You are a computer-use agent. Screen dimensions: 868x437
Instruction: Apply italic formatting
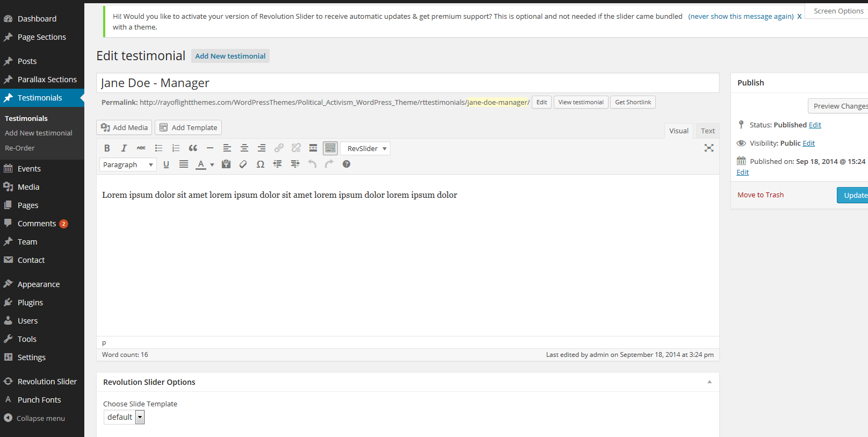(x=124, y=148)
